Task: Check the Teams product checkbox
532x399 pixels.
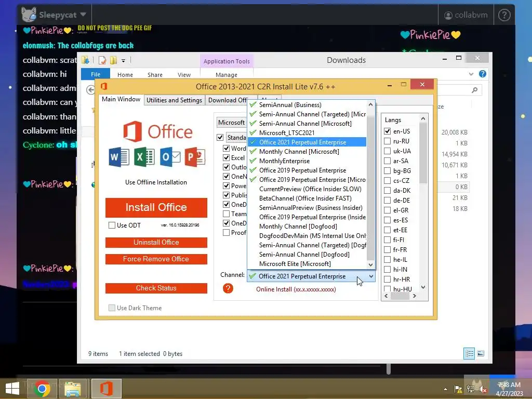Action: coord(227,214)
